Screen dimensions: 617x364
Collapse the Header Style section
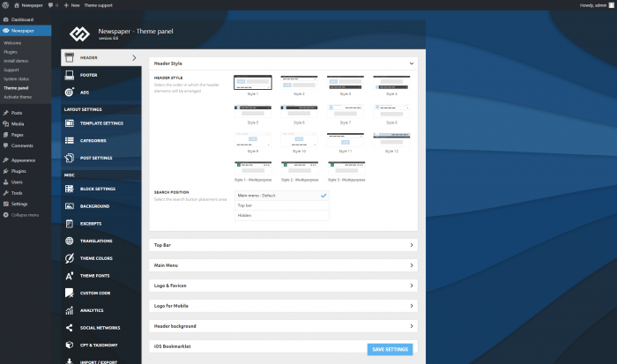click(412, 63)
